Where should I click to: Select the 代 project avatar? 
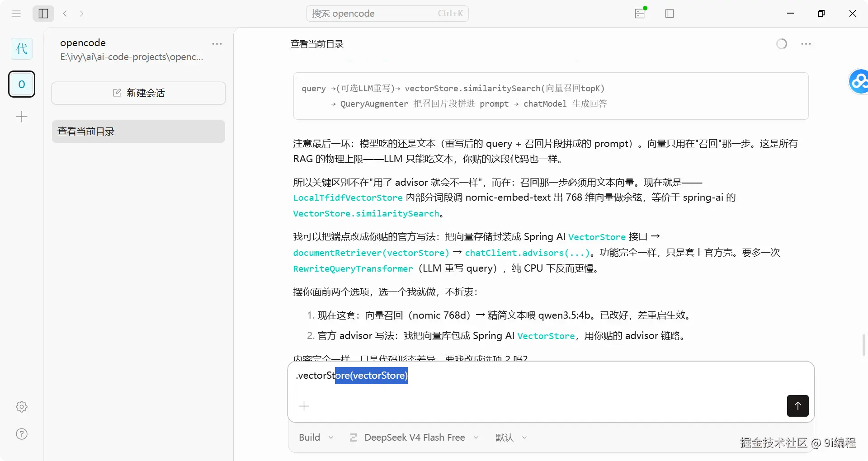(x=22, y=49)
